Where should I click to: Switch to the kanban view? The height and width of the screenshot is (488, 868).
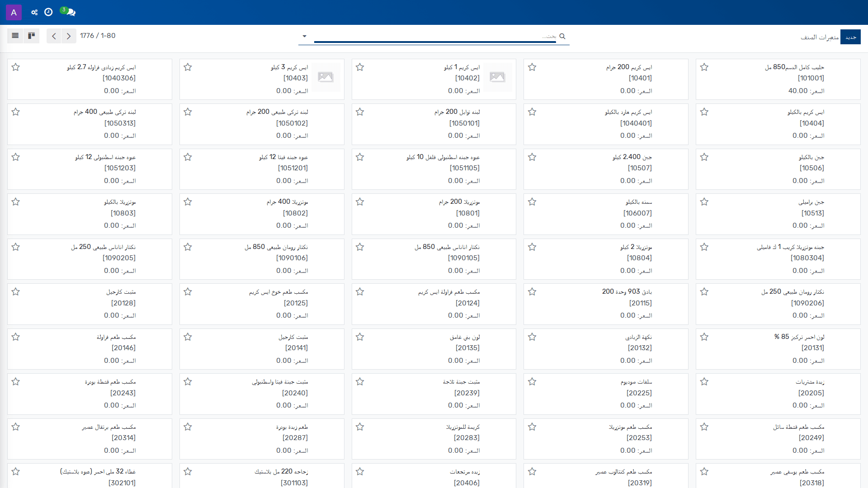click(32, 36)
